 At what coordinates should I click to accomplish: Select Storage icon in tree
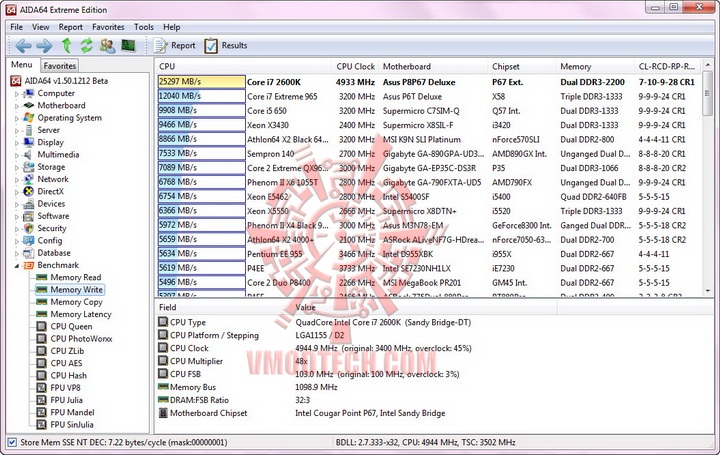click(29, 167)
